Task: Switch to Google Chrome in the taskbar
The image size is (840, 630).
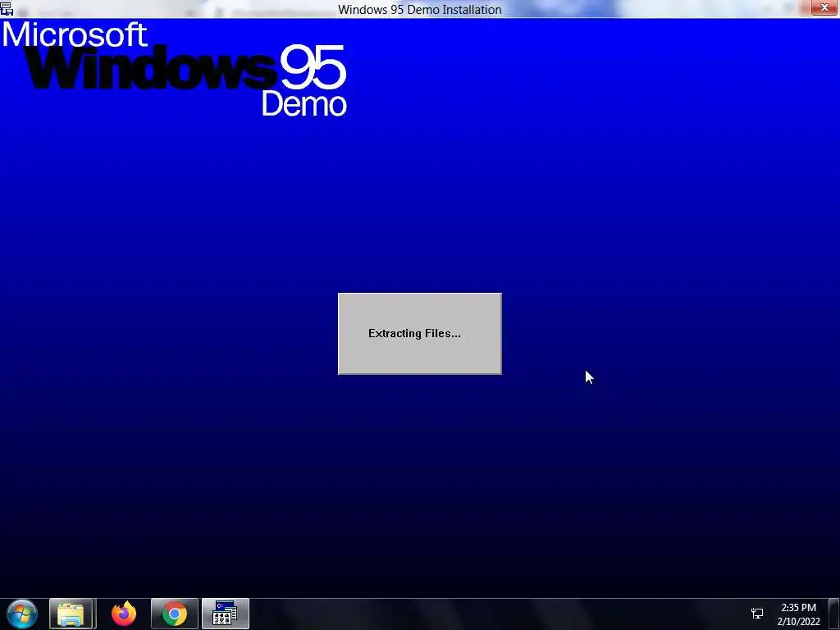Action: (x=175, y=614)
